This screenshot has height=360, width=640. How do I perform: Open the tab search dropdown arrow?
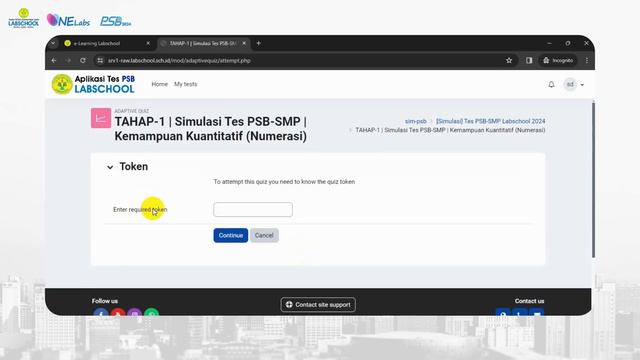tap(53, 43)
